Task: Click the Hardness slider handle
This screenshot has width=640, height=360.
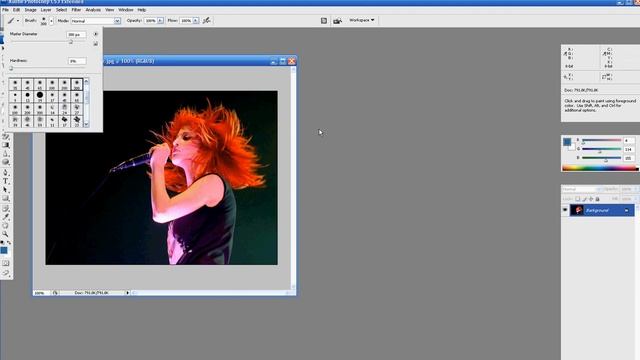Action: (x=11, y=68)
